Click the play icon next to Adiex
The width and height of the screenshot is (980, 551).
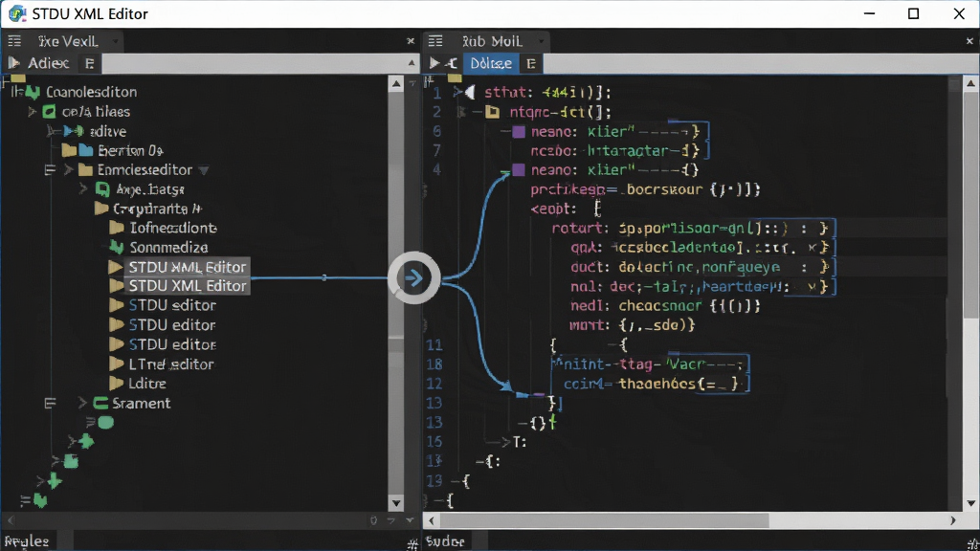tap(13, 63)
